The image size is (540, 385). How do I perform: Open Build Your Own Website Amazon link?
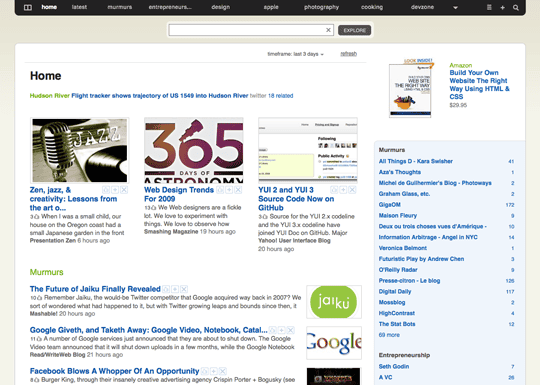479,85
